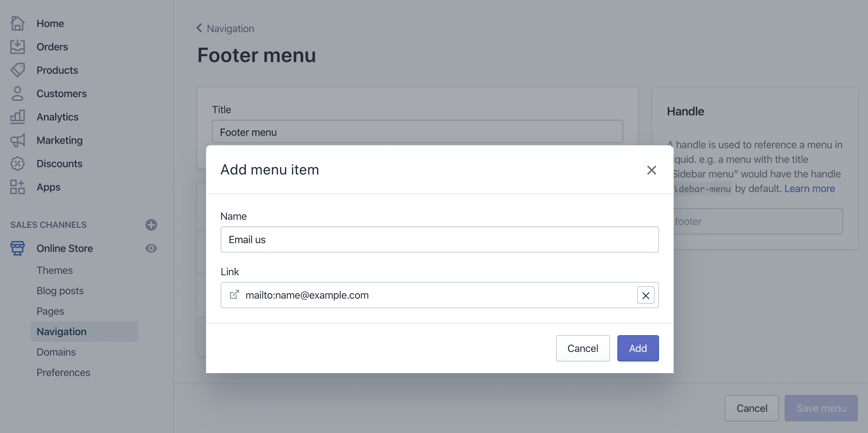Open Analytics via the bar chart icon
This screenshot has width=868, height=433.
pyautogui.click(x=17, y=116)
